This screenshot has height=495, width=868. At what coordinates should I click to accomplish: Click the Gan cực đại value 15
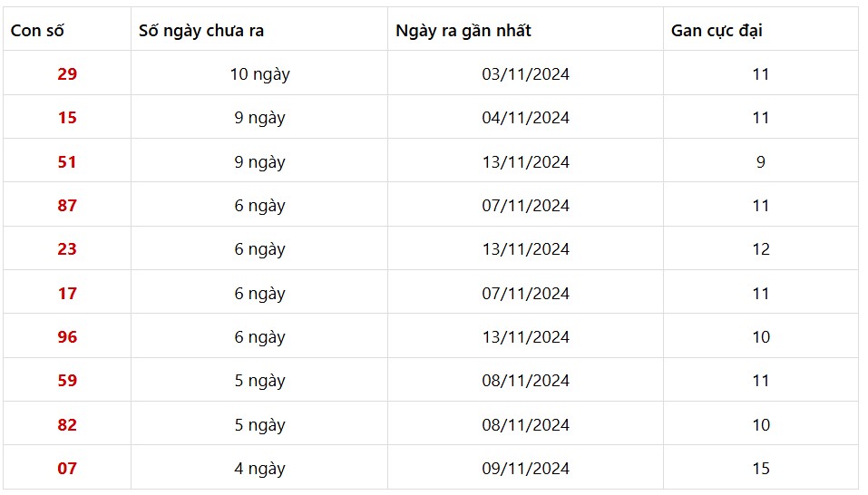point(760,469)
